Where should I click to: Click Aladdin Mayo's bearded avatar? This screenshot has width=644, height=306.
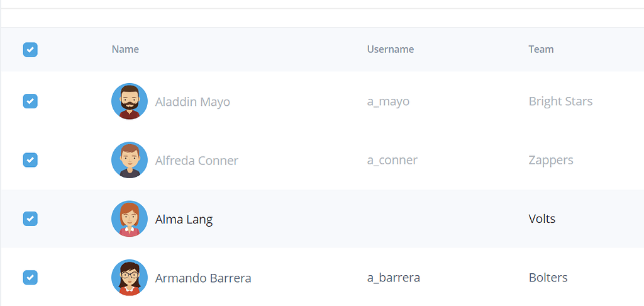[x=130, y=101]
